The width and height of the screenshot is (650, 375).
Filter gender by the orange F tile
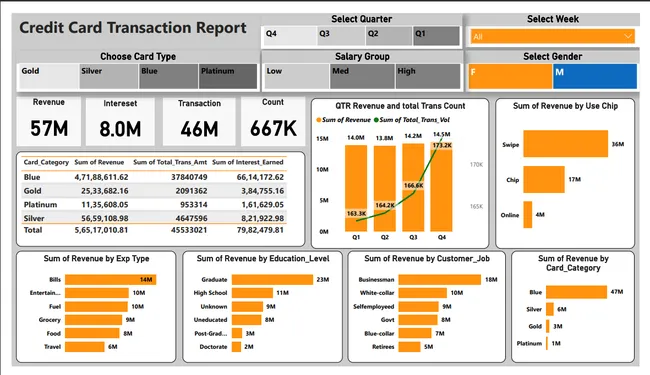click(x=510, y=76)
